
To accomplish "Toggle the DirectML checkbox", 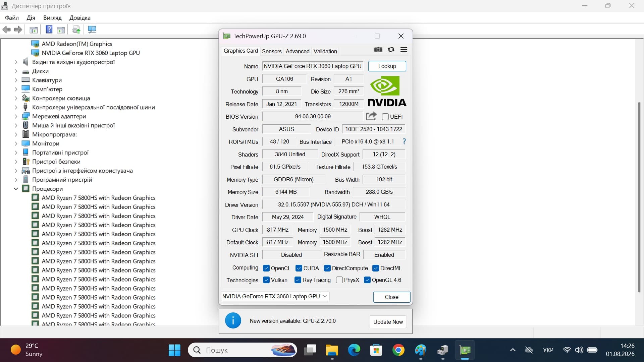I will 376,268.
